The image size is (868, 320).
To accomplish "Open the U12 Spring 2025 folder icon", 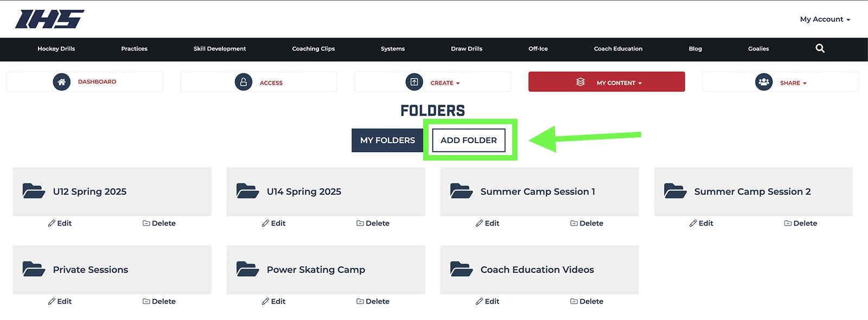I will coord(34,191).
